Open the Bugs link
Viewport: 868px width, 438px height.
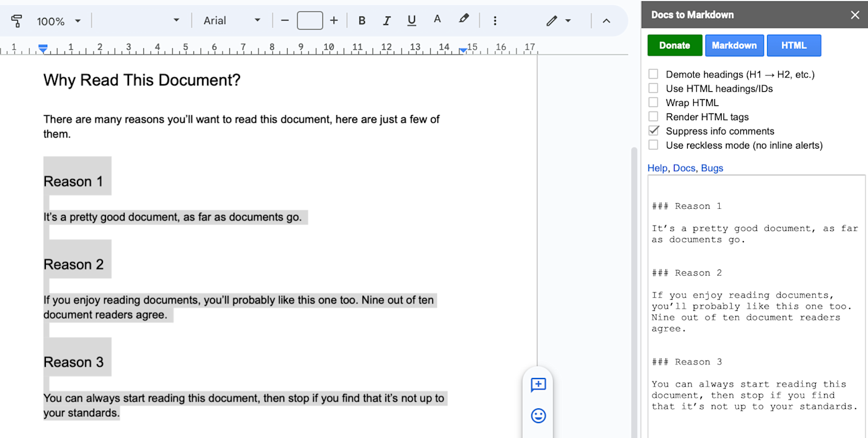(712, 168)
